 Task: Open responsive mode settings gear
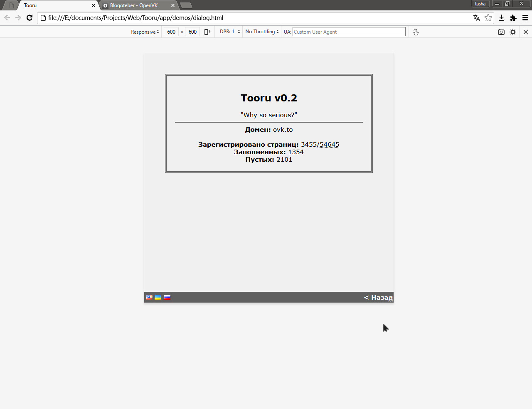click(513, 32)
